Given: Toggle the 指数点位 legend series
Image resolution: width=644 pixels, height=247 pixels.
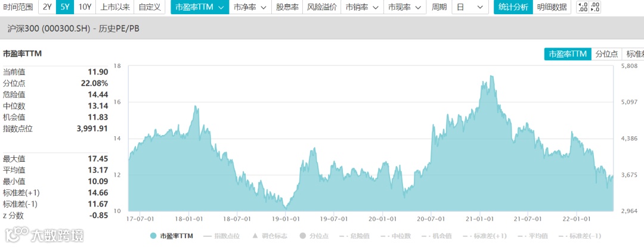Looking at the screenshot, I should (x=221, y=236).
